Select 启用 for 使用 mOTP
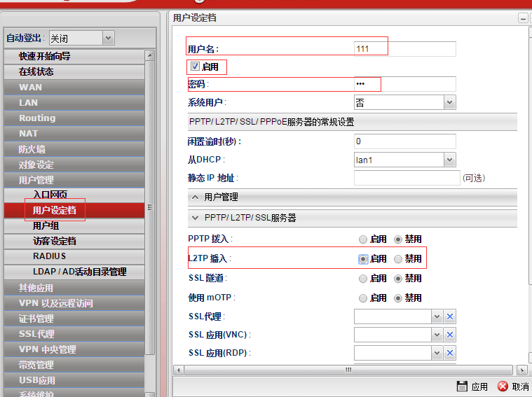 pos(362,298)
